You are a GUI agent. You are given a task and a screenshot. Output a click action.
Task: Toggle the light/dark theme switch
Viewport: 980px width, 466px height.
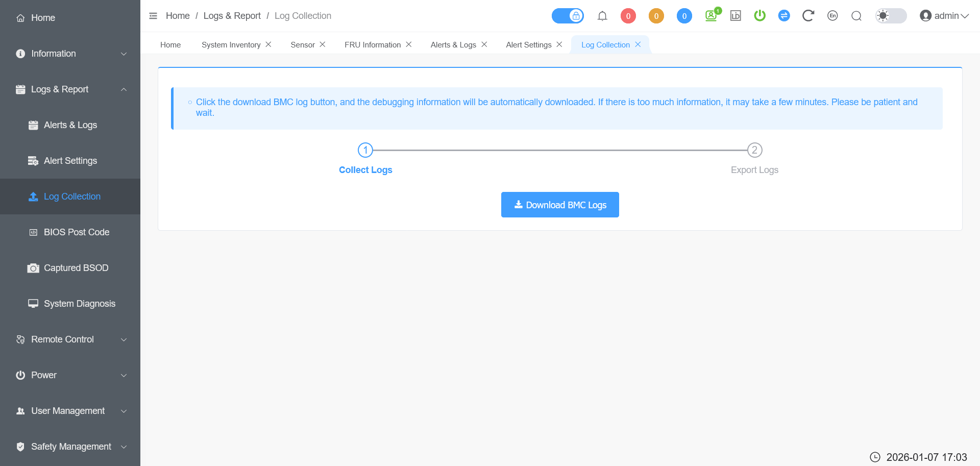[x=891, y=16]
